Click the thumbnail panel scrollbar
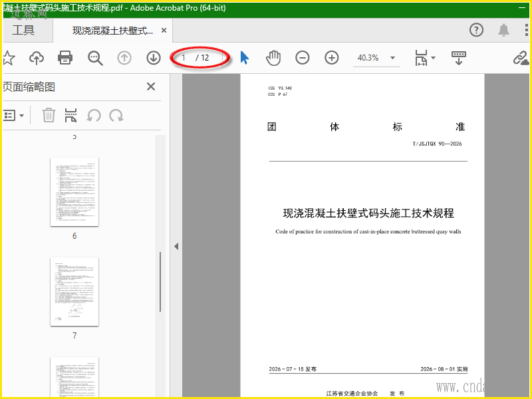The image size is (532, 399). pos(160,281)
